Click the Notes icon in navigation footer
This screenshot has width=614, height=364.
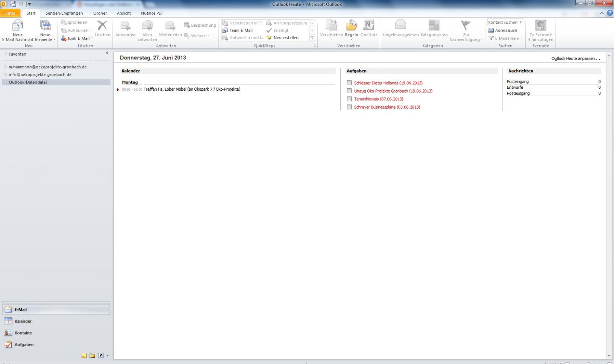84,356
